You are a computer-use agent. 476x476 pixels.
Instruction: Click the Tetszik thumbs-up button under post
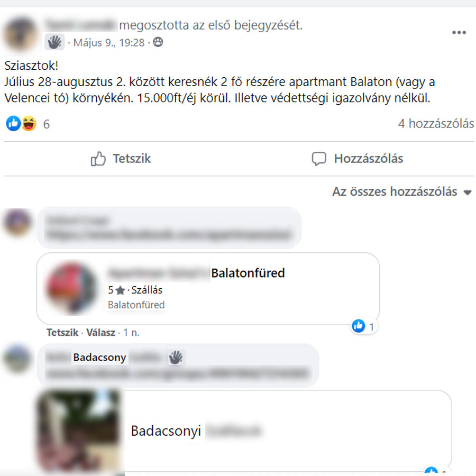[121, 159]
